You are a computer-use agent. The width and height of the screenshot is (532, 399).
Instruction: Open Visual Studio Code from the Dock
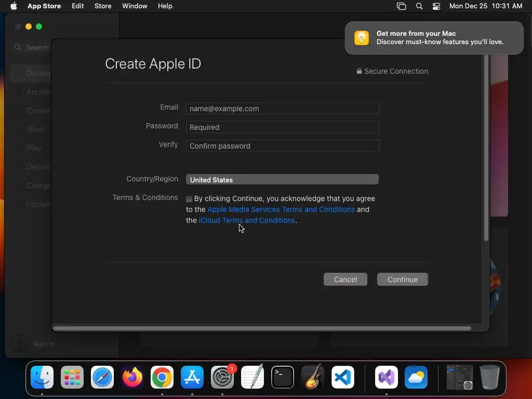tap(343, 377)
